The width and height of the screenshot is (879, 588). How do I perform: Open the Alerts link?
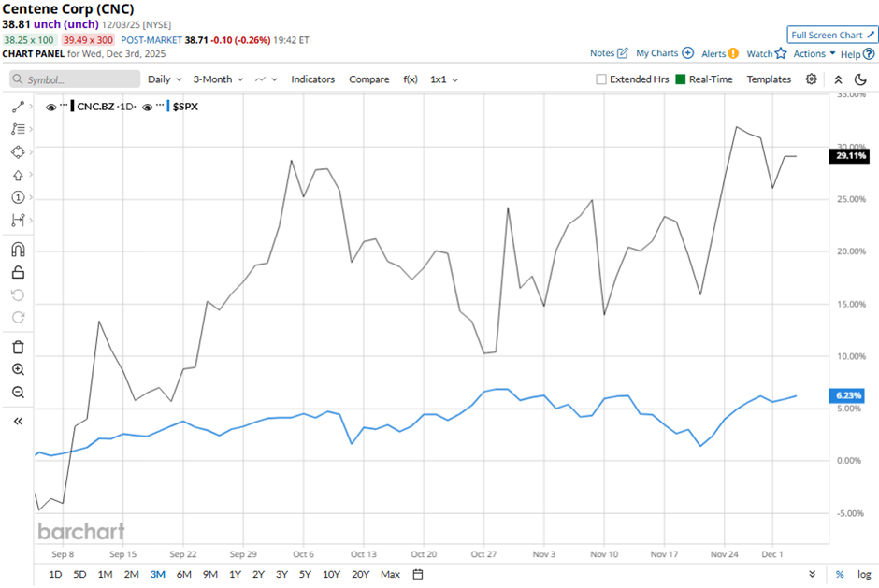coord(713,54)
